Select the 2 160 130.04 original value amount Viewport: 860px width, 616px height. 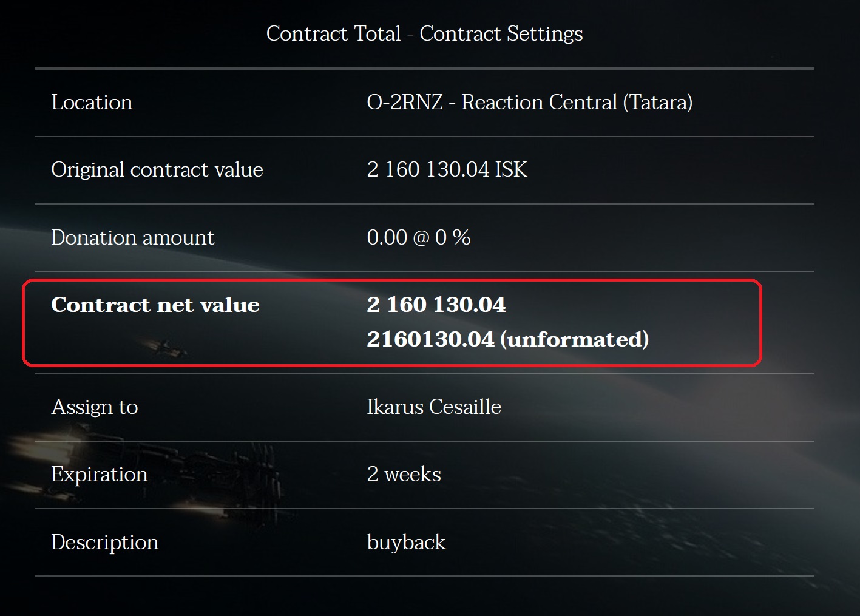pyautogui.click(x=428, y=169)
